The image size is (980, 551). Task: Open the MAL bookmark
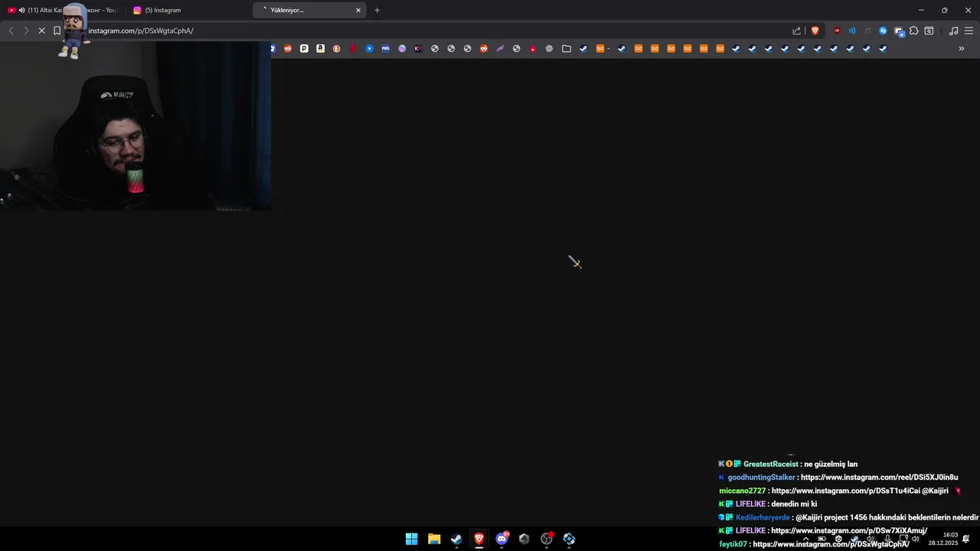[x=385, y=48]
